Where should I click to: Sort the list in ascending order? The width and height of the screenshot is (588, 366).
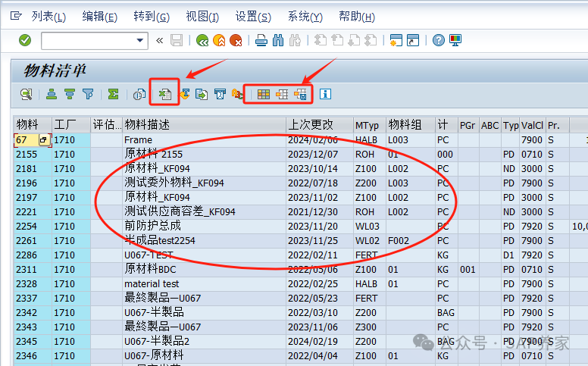52,94
